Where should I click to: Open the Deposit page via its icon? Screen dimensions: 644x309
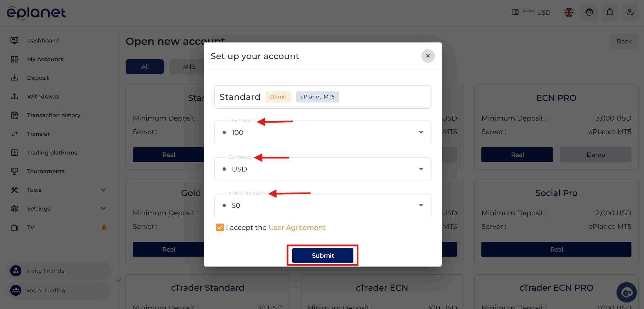(x=14, y=78)
